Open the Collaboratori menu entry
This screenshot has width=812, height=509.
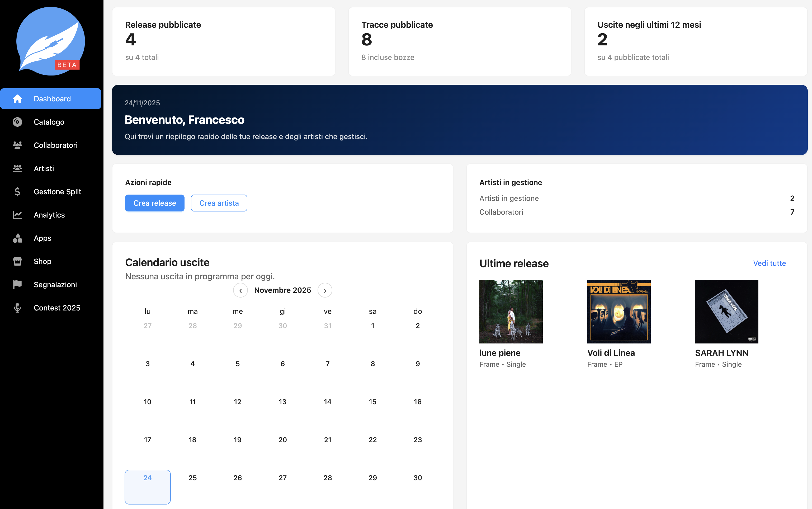point(55,145)
